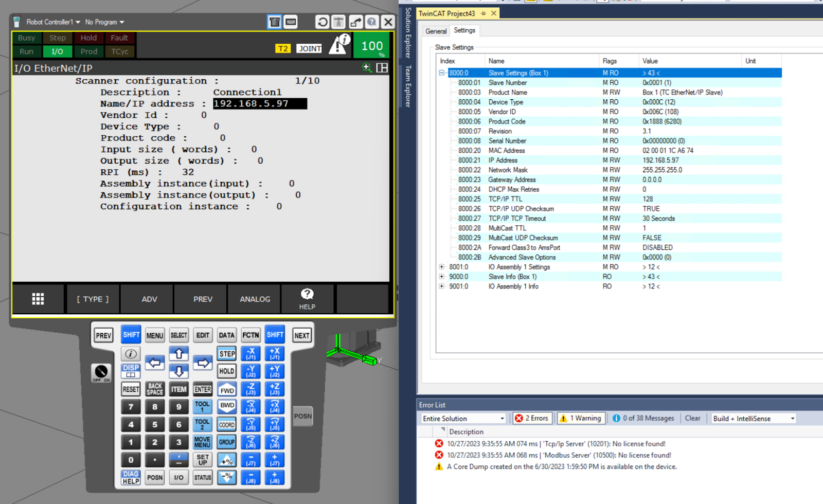Toggle the left SHIFT key
The height and width of the screenshot is (504, 823).
pos(131,335)
